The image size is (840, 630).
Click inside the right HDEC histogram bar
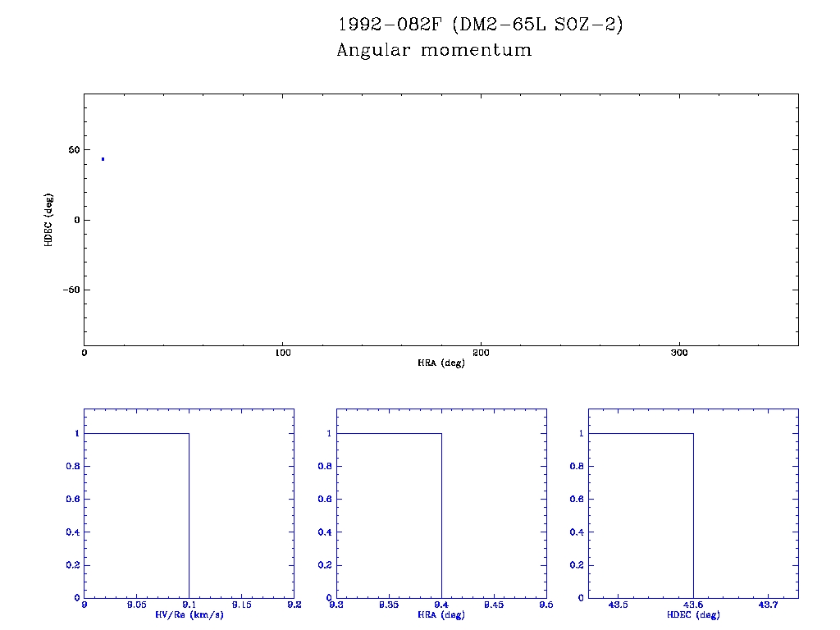point(641,515)
